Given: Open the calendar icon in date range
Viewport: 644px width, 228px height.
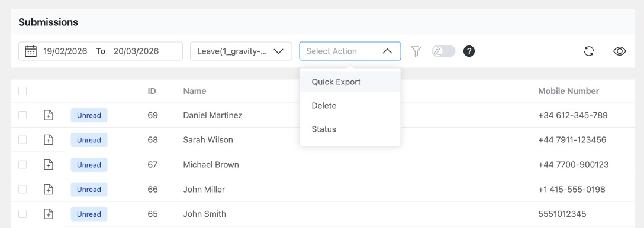Looking at the screenshot, I should [31, 51].
